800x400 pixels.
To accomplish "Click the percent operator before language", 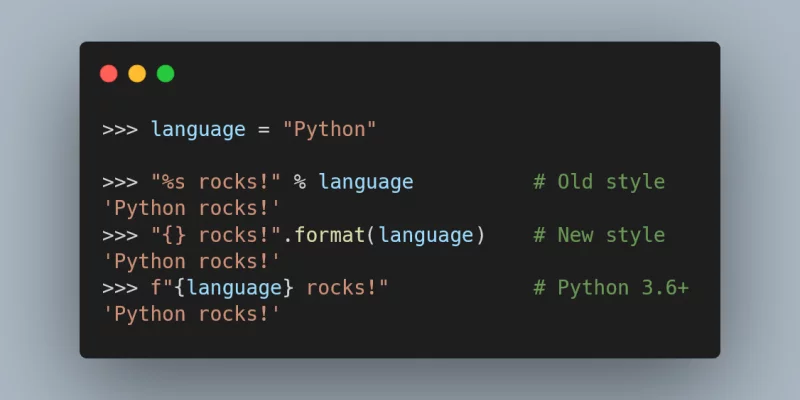I will [300, 182].
